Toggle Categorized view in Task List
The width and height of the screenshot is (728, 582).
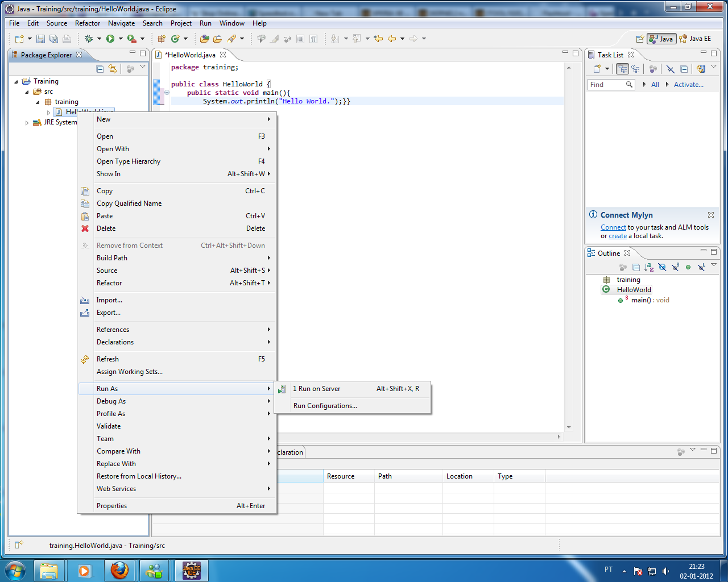point(623,69)
